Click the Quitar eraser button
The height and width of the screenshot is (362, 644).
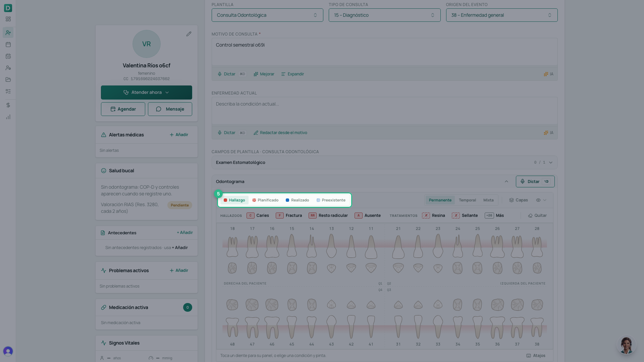(x=537, y=216)
